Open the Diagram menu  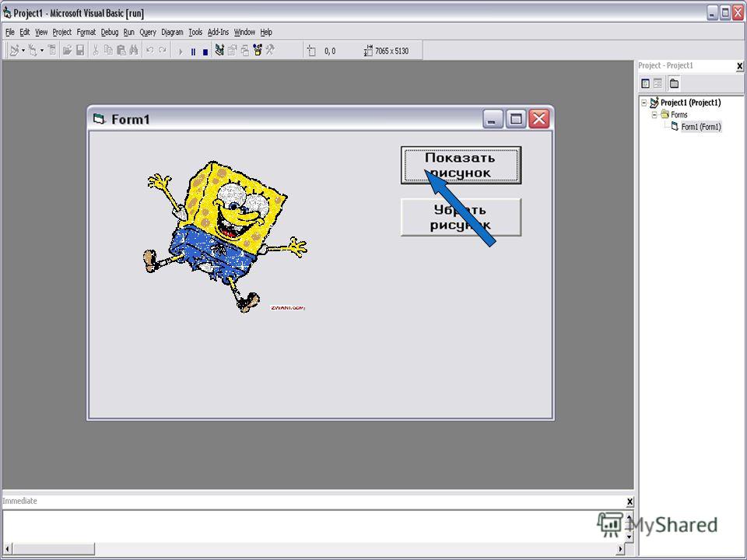point(172,33)
